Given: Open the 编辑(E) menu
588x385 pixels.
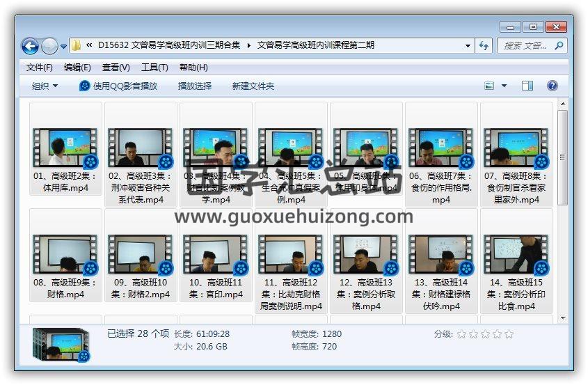Looking at the screenshot, I should (x=77, y=68).
